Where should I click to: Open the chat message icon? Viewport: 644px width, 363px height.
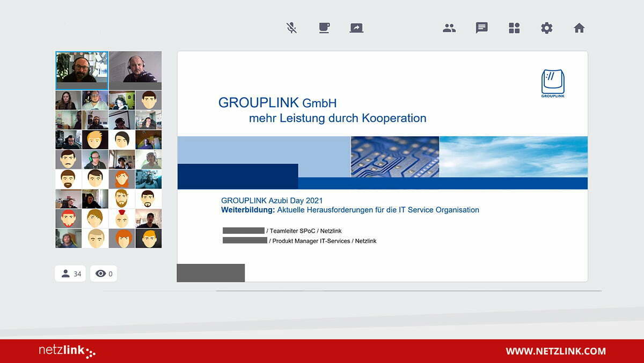482,28
